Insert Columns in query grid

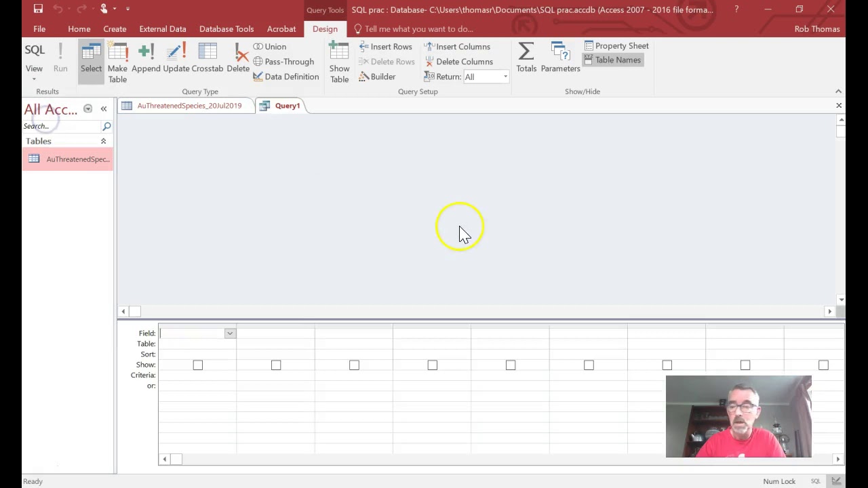coord(457,47)
